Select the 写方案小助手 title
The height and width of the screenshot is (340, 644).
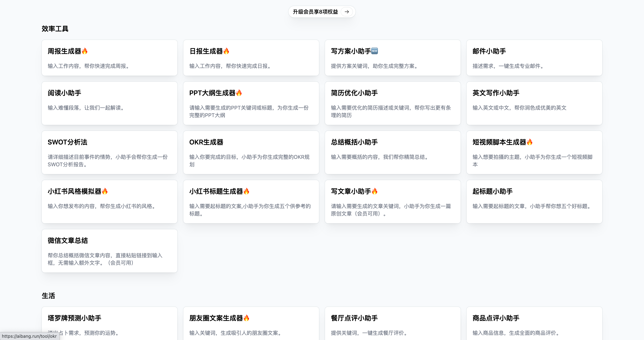351,51
